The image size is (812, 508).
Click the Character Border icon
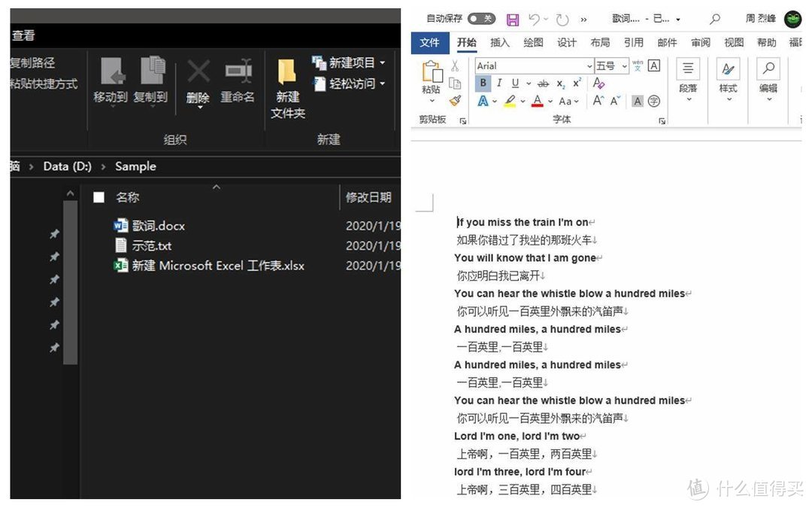pos(654,65)
